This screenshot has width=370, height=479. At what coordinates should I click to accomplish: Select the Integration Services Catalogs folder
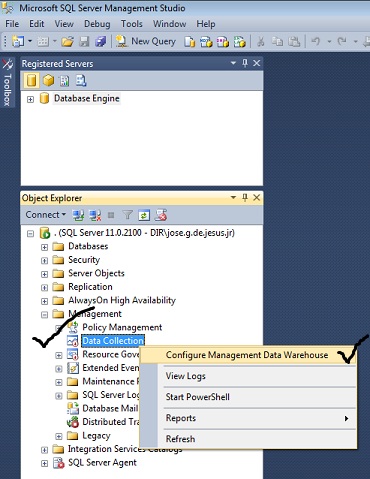(125, 449)
